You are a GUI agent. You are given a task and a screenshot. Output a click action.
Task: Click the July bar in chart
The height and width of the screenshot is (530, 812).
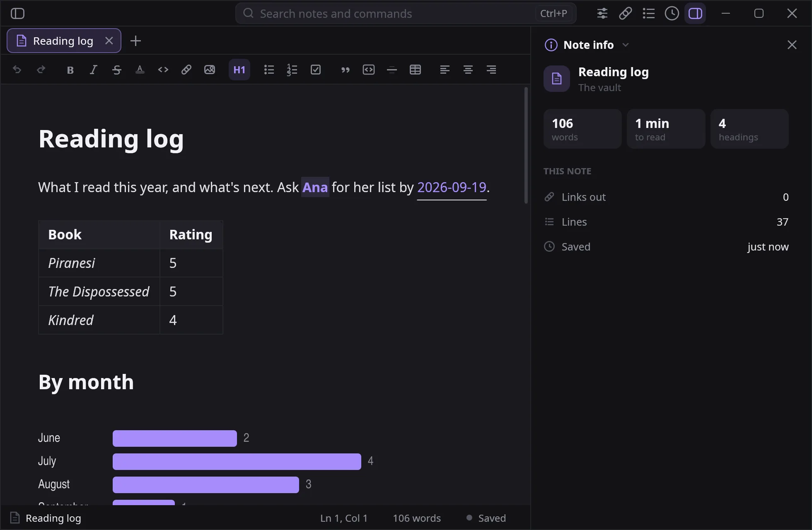(x=237, y=461)
